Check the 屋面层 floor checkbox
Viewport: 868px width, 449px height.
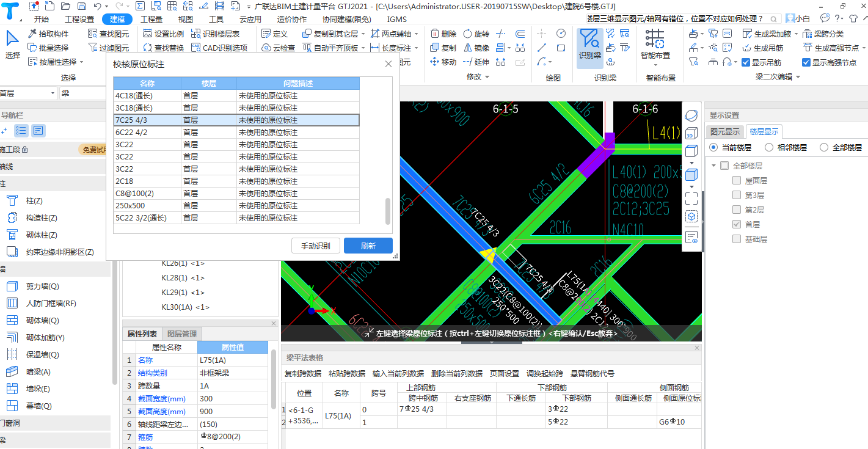point(737,180)
